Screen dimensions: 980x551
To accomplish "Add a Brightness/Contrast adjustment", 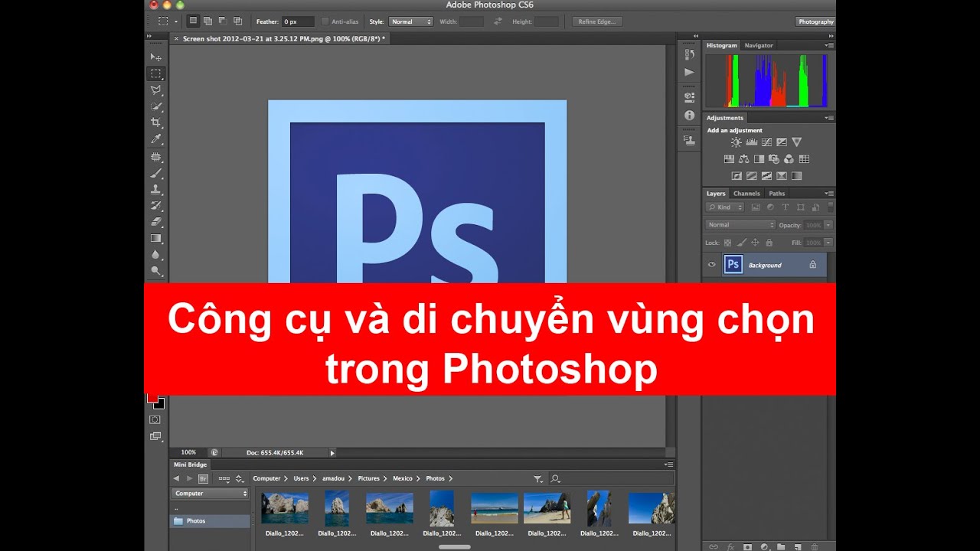I will 736,142.
